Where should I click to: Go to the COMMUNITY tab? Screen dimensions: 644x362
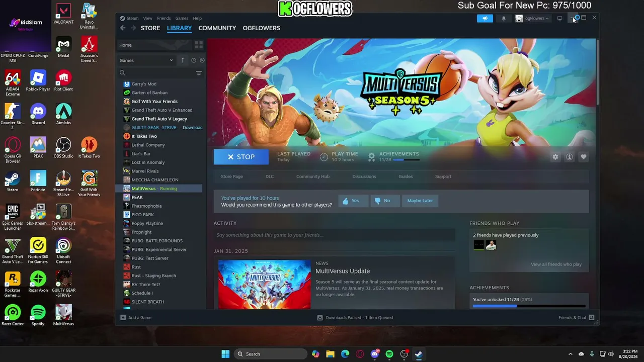pyautogui.click(x=217, y=28)
